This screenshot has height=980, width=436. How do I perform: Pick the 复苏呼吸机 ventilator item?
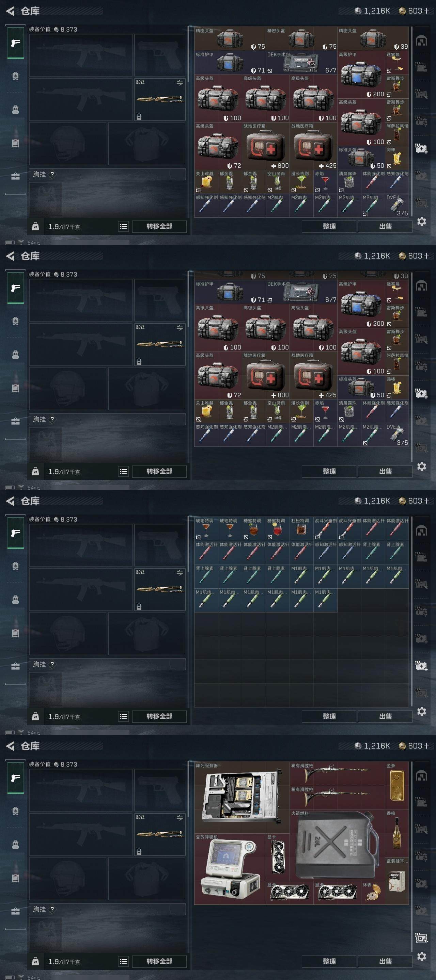[230, 868]
